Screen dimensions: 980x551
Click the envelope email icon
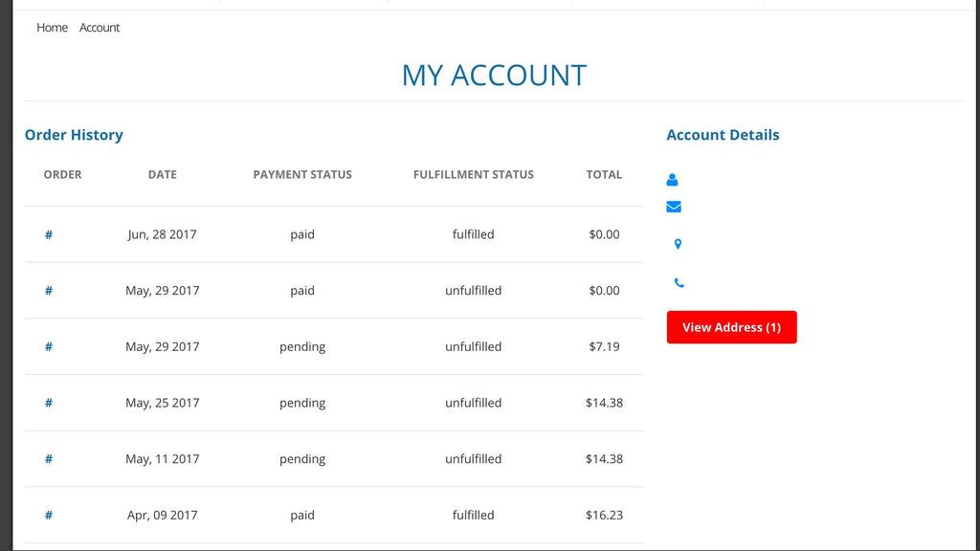[x=674, y=207]
